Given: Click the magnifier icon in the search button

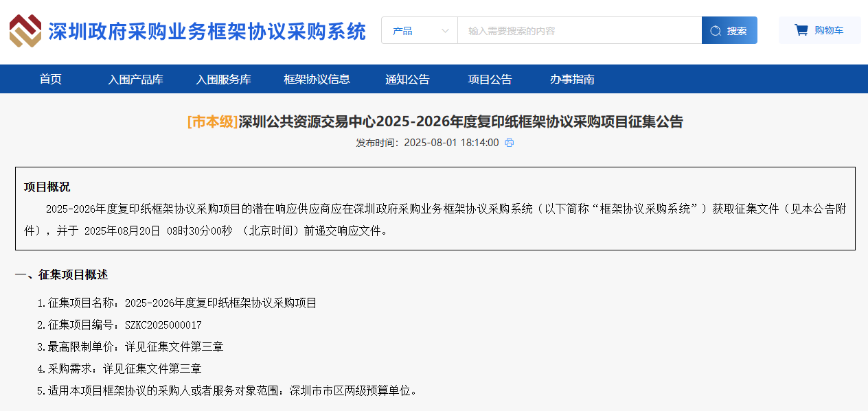Looking at the screenshot, I should [716, 30].
